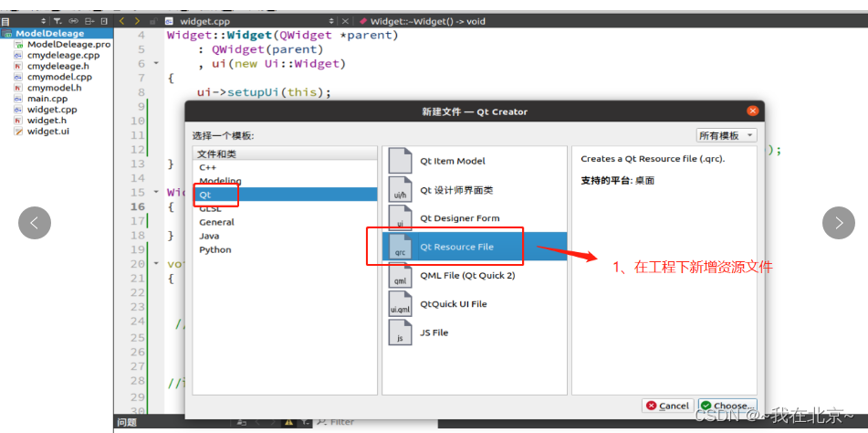Open main.cpp in project tree
Viewport: 868px width, 433px height.
tap(47, 99)
